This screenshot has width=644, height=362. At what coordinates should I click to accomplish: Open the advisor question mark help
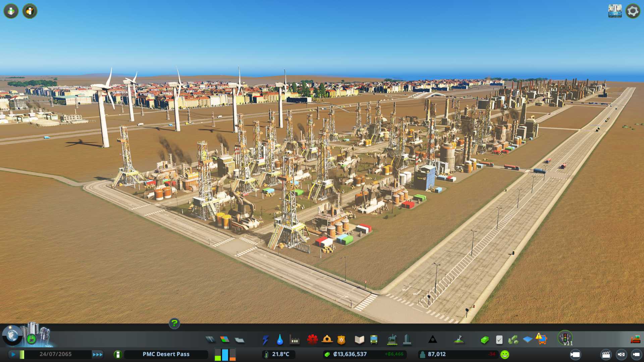(174, 323)
